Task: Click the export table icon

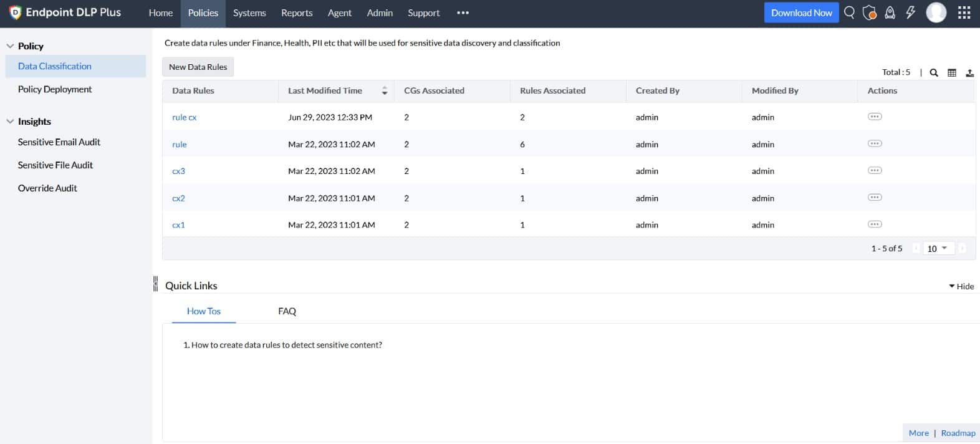Action: pos(970,72)
